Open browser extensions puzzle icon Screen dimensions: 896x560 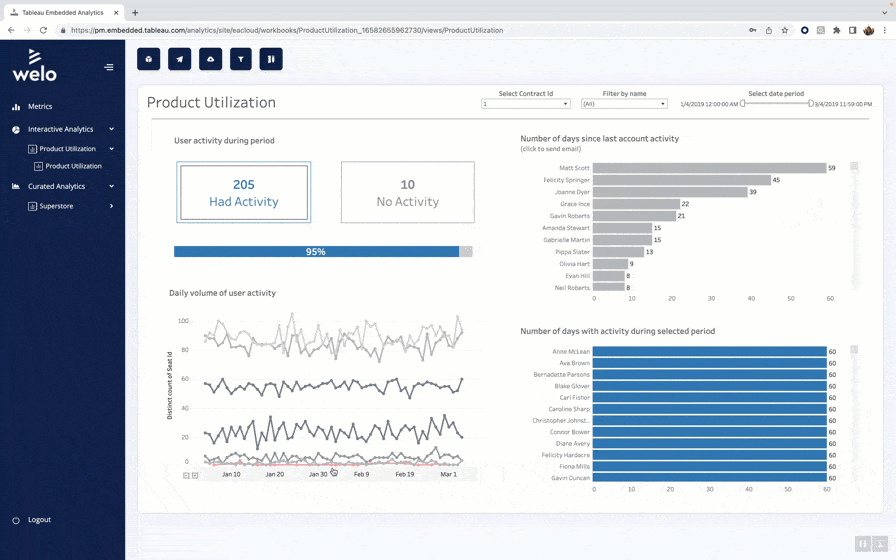tap(837, 30)
